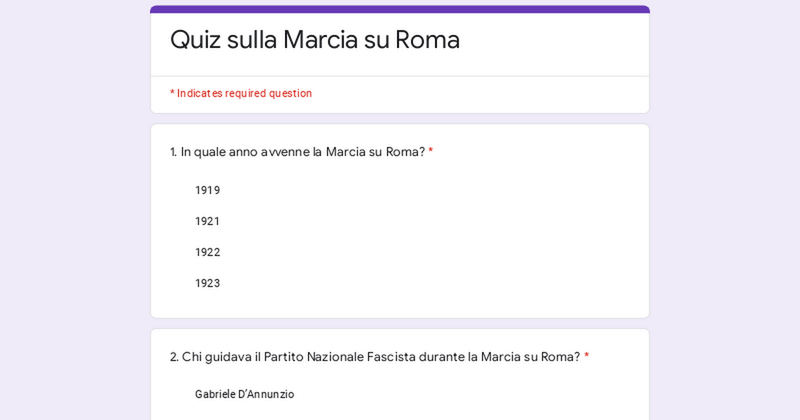Select 1923 for question 1

tap(207, 283)
